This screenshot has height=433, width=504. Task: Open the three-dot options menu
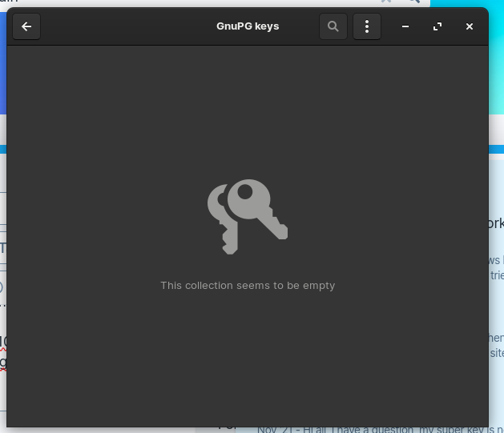tap(367, 26)
